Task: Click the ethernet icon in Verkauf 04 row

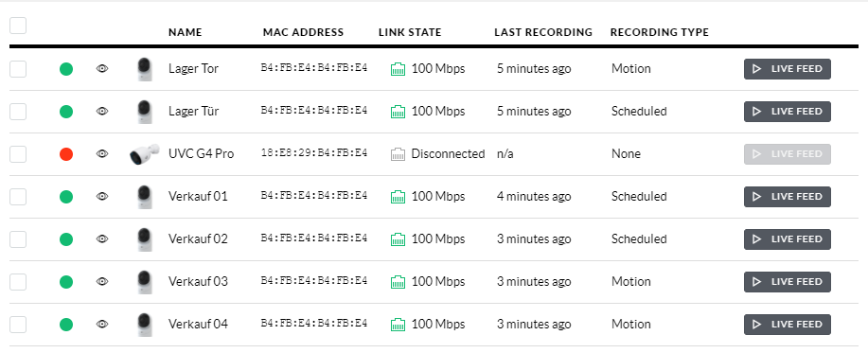Action: 398,325
